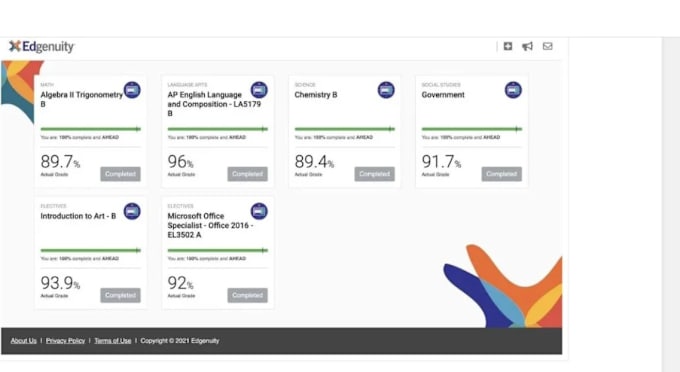The width and height of the screenshot is (680, 372).
Task: Open the Privacy Policy link
Action: point(65,341)
